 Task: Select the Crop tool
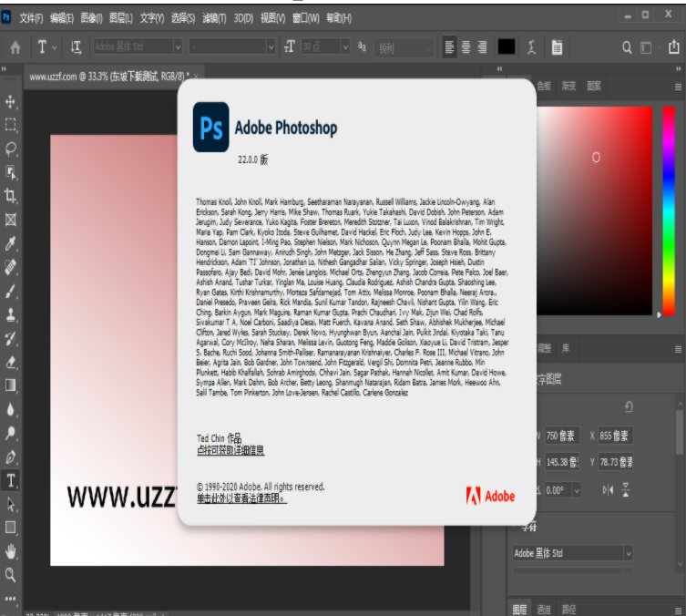(11, 196)
